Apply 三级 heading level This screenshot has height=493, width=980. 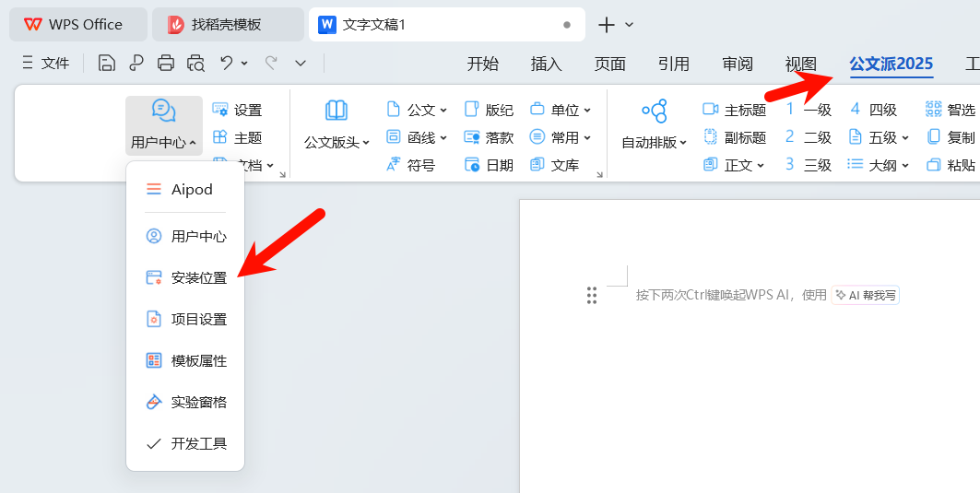click(x=809, y=165)
